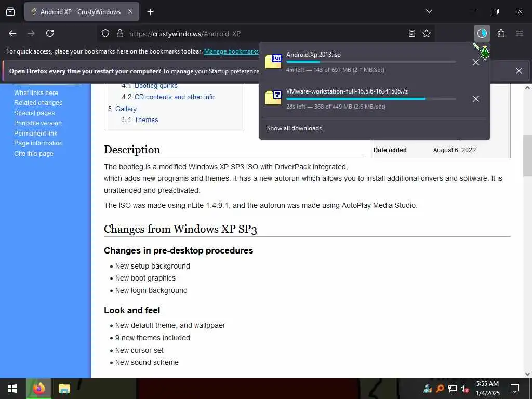This screenshot has width=532, height=399.
Task: Toggle reader view icon
Action: click(x=411, y=33)
